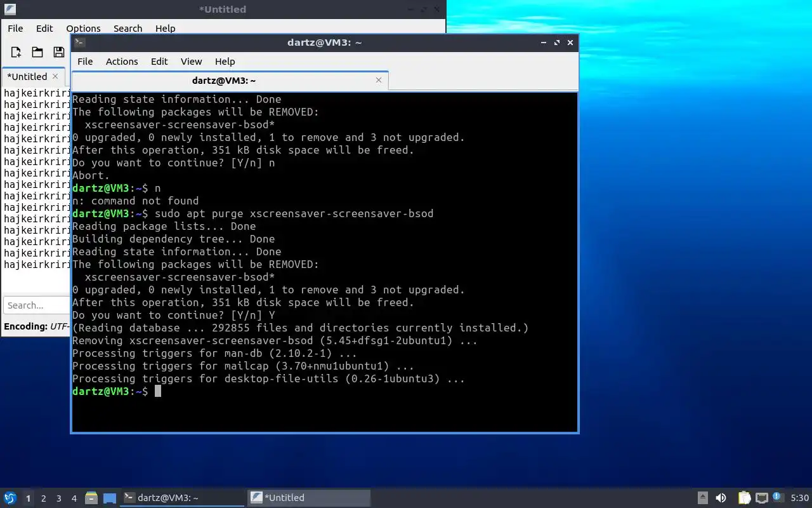This screenshot has width=812, height=508.
Task: Switch to virtual desktop 2
Action: (44, 498)
